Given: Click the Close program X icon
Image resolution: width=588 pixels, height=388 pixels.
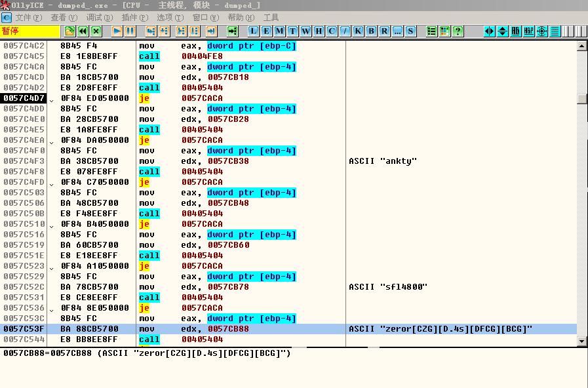Looking at the screenshot, I should (96, 31).
